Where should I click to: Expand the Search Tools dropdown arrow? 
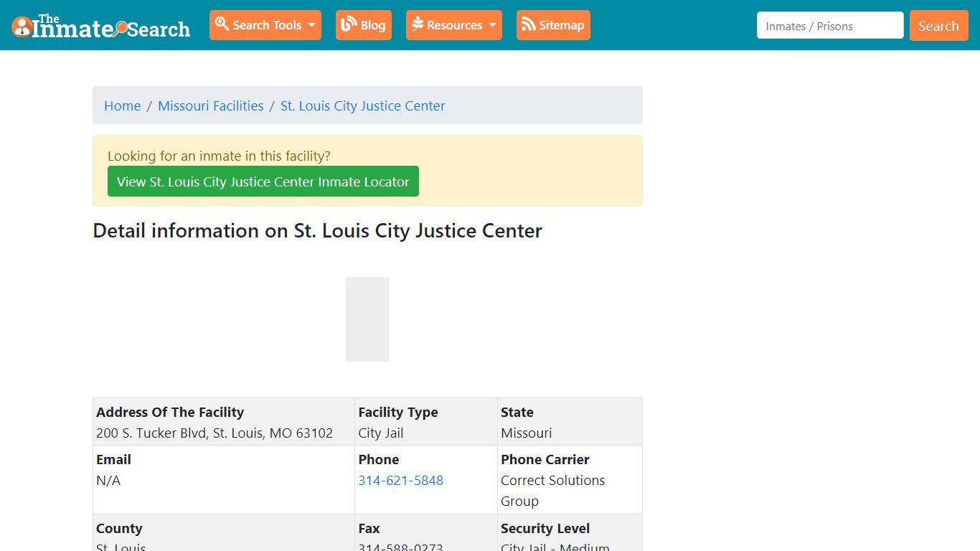click(x=312, y=25)
